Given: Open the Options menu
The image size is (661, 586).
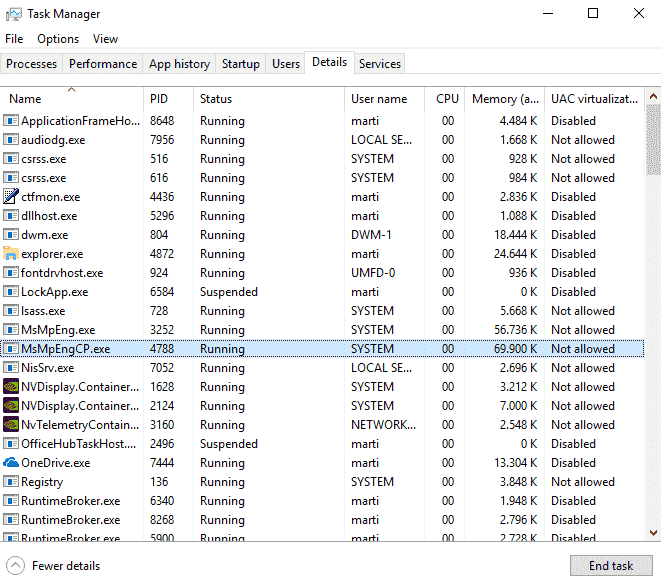Looking at the screenshot, I should point(58,39).
